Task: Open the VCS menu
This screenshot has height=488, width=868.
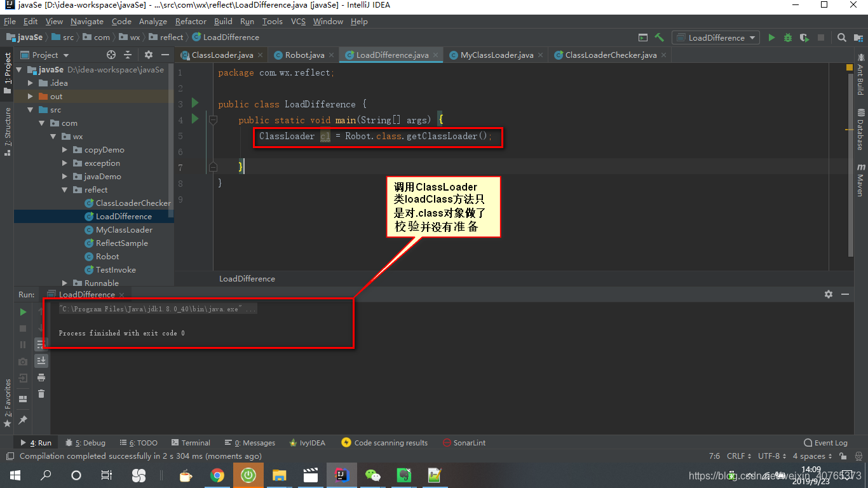Action: pyautogui.click(x=298, y=22)
